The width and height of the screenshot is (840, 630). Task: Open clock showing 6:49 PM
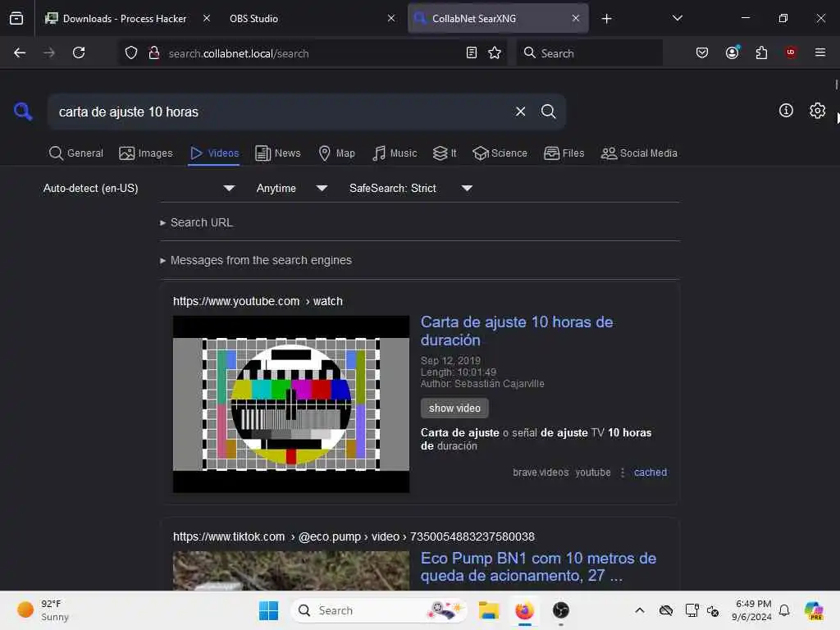[x=752, y=610]
